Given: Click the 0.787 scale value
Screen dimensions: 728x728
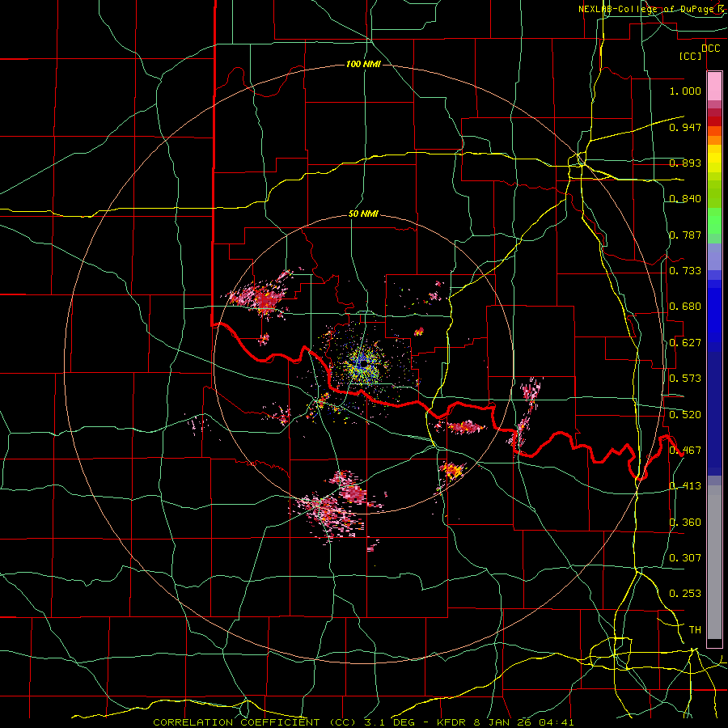Looking at the screenshot, I should coord(685,235).
